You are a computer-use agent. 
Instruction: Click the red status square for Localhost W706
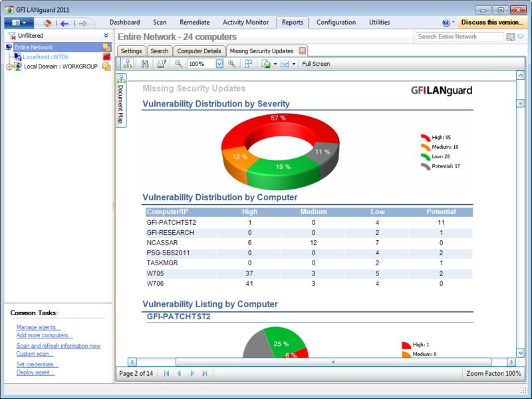(106, 57)
